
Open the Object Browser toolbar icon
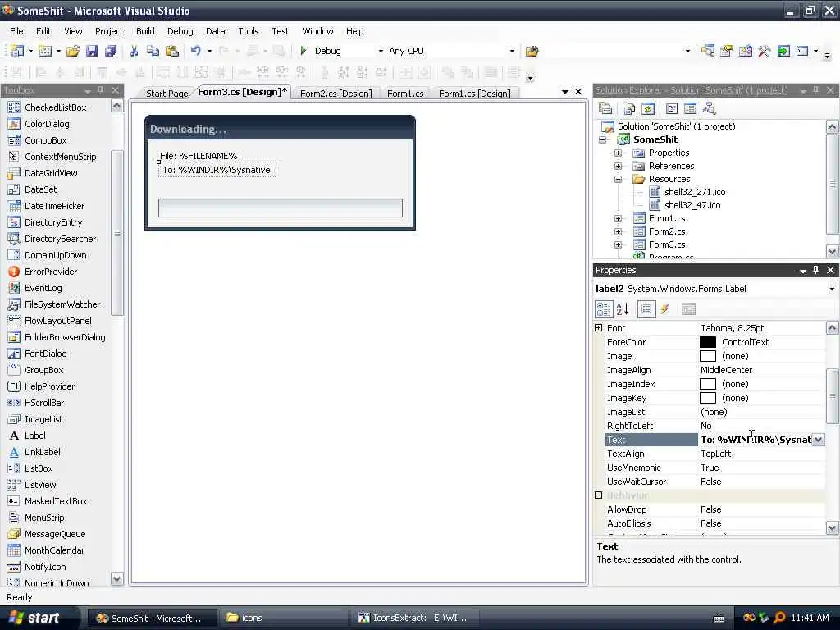tap(745, 51)
